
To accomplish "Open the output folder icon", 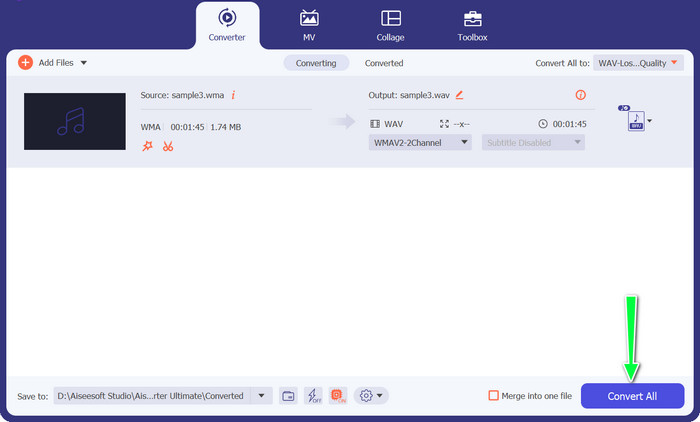I will coord(288,396).
